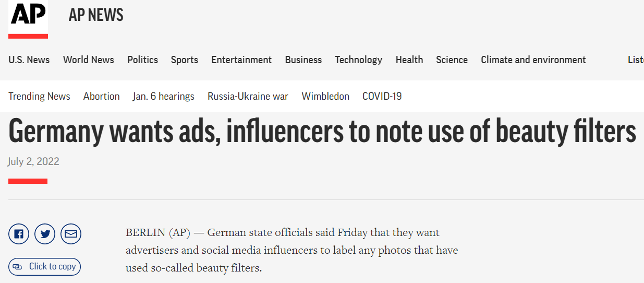
Task: Open the Abortion trending topic
Action: tap(102, 97)
